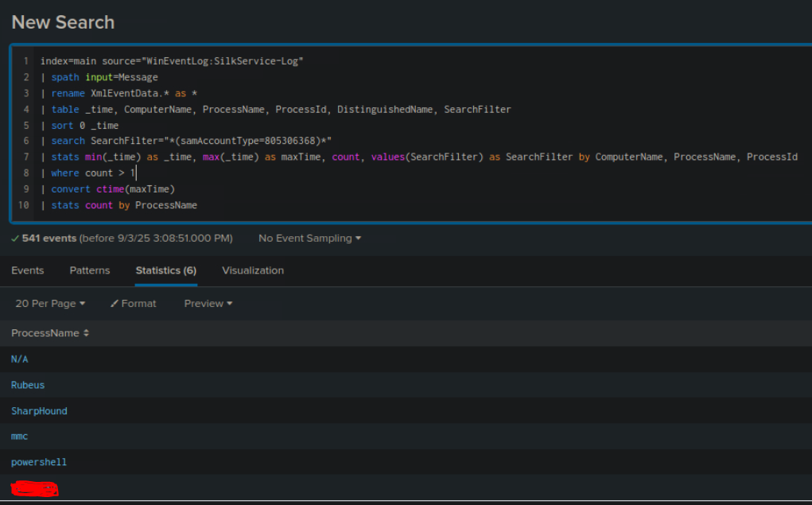Open the Preview dropdown menu
Viewport: 812px width, 505px height.
click(208, 304)
